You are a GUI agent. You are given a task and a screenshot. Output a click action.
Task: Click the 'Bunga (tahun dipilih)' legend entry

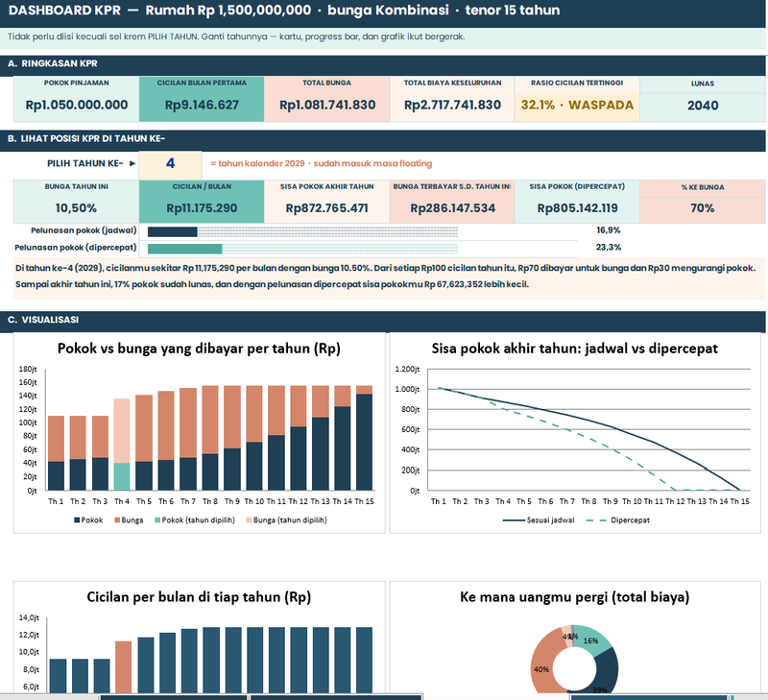click(x=286, y=520)
